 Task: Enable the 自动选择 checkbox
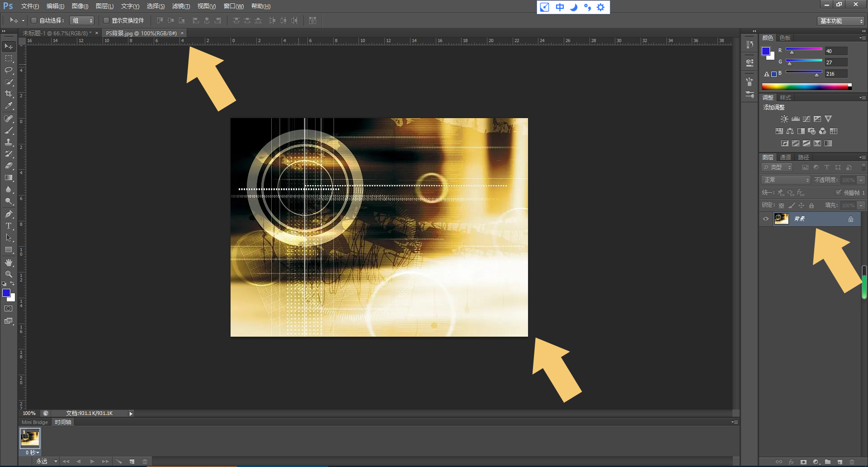coord(34,20)
